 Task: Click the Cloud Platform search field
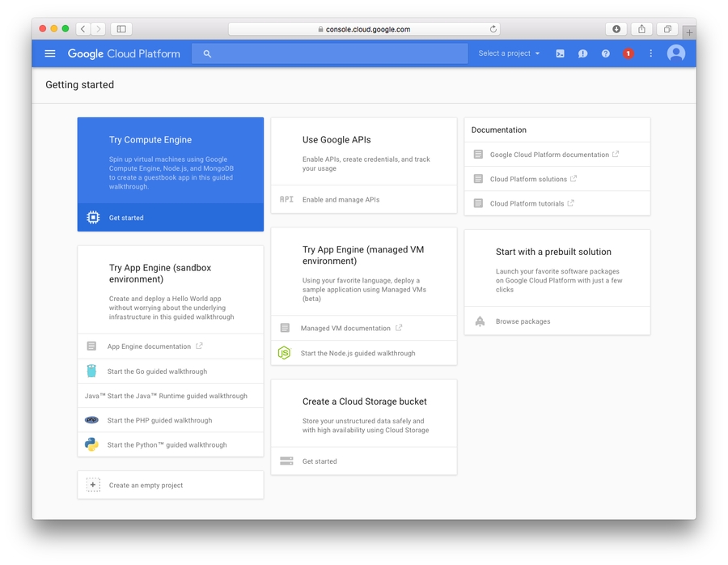[x=330, y=53]
